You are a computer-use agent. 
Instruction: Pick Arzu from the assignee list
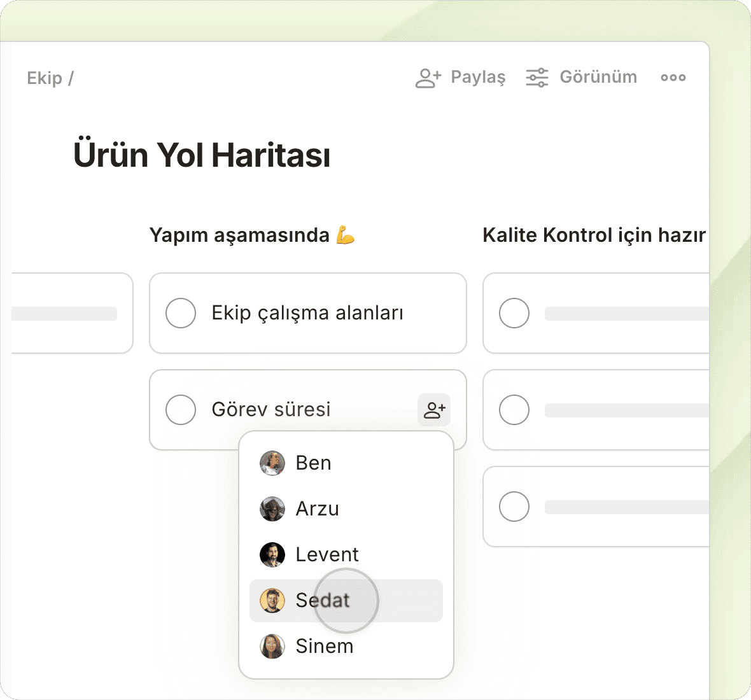(x=317, y=509)
